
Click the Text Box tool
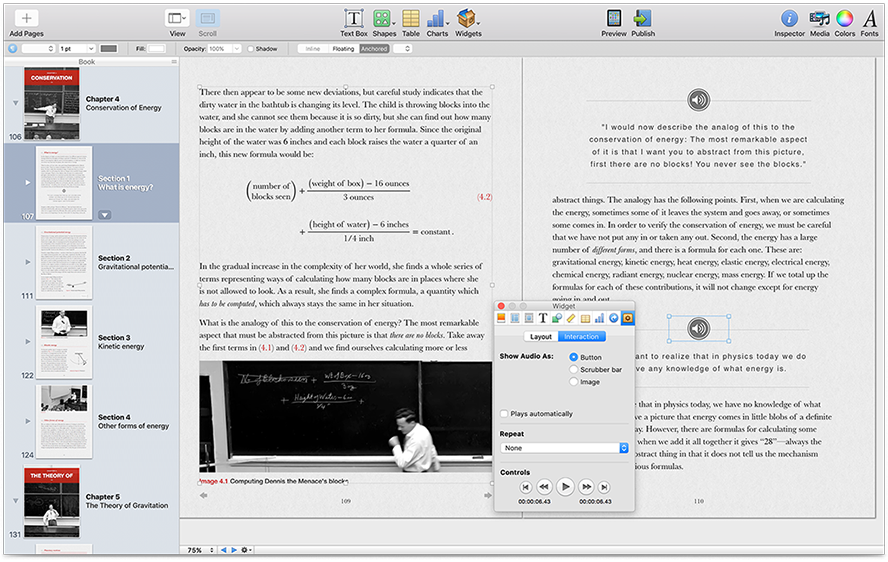pos(353,18)
